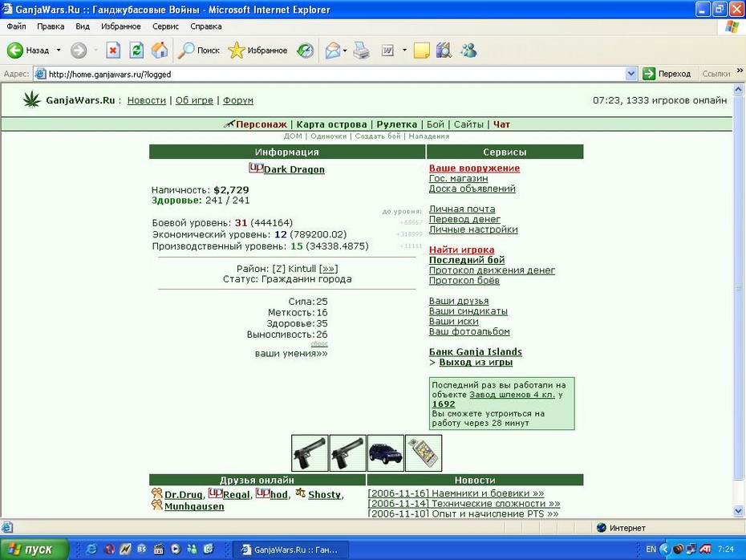This screenshot has width=746, height=560.
Task: Open the Вид menu
Action: (83, 26)
